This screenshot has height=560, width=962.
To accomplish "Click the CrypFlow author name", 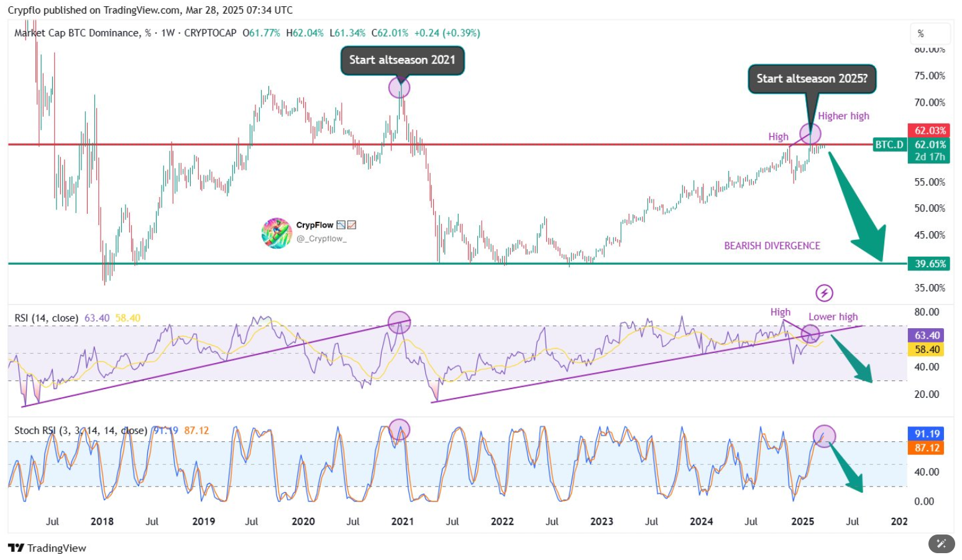I will 314,225.
